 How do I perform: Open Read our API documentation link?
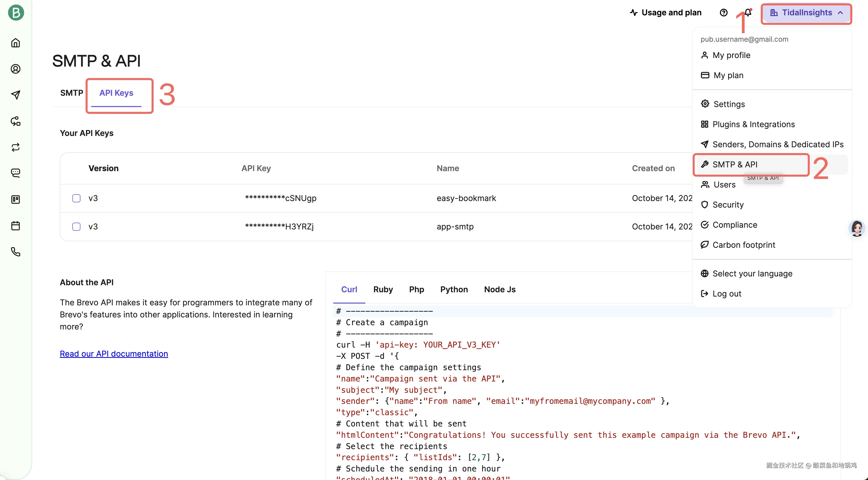(x=114, y=354)
